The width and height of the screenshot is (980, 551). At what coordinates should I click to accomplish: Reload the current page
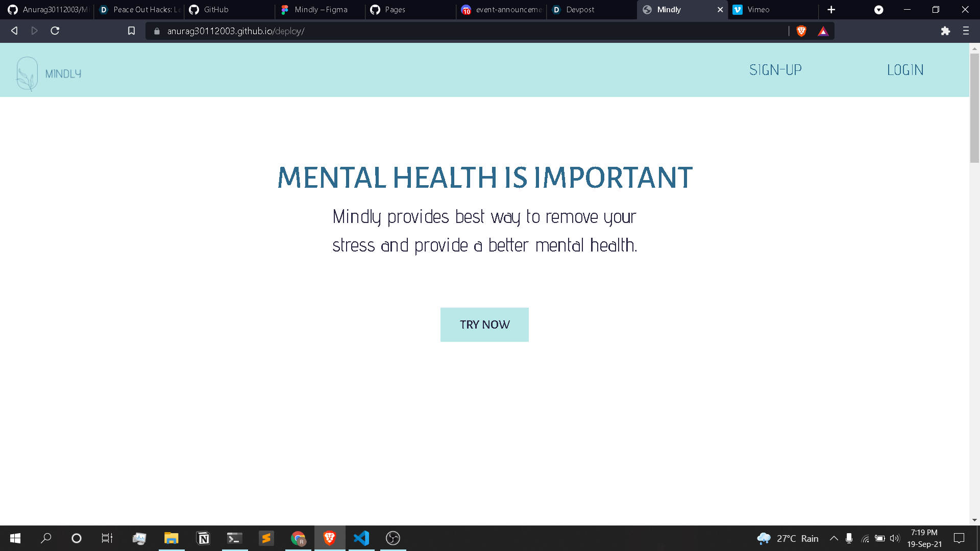(x=55, y=31)
